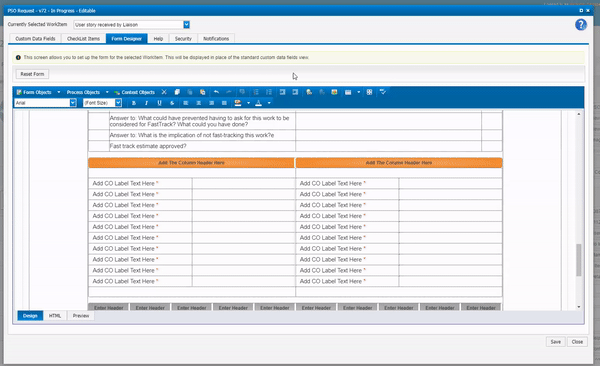Select the Form Designer tab
Image resolution: width=600 pixels, height=366 pixels.
coord(127,39)
